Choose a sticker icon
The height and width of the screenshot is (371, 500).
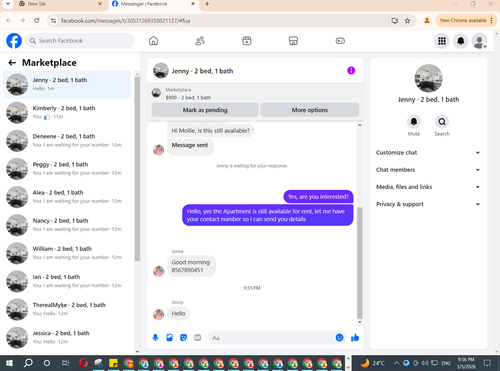(x=184, y=338)
